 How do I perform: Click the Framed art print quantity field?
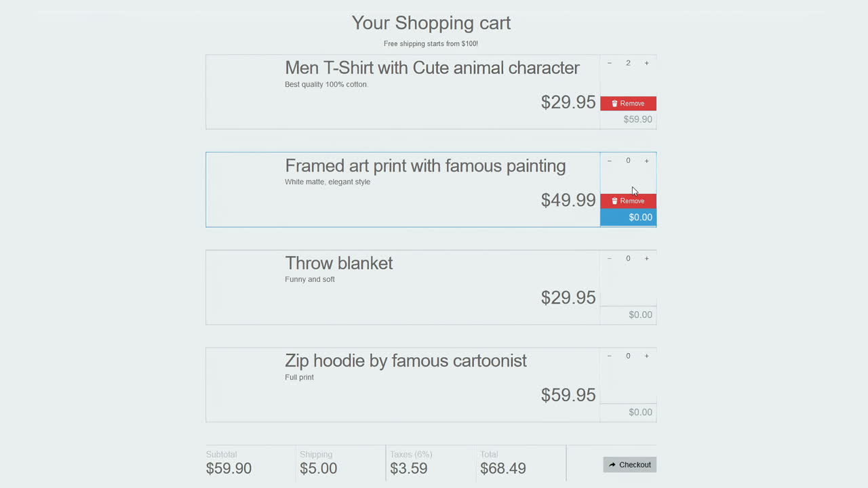pyautogui.click(x=628, y=161)
